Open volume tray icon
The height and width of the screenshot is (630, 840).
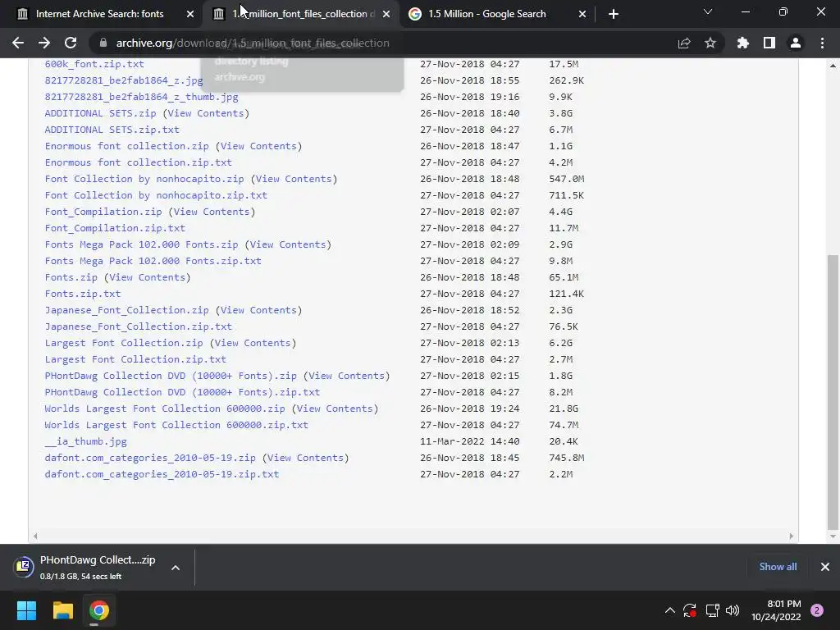point(733,610)
